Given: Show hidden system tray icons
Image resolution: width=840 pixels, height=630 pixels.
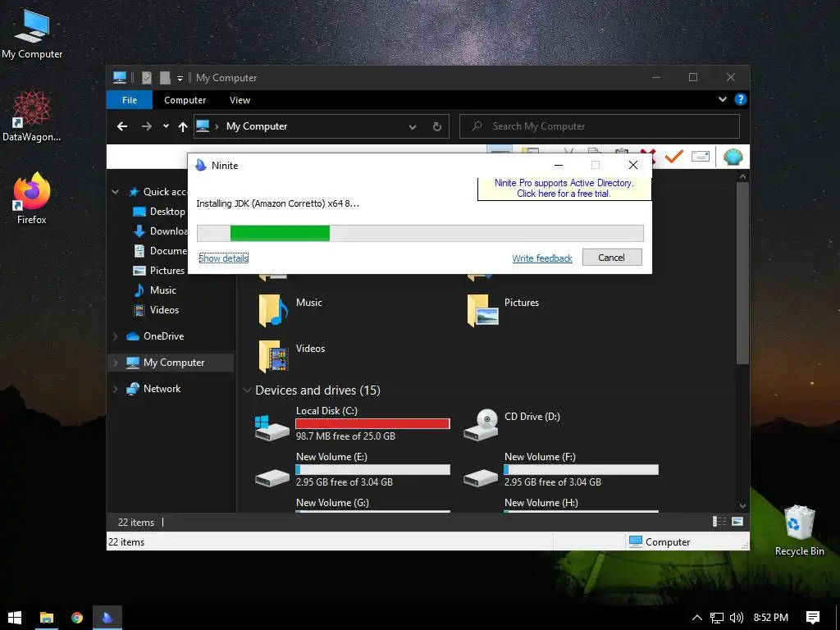Looking at the screenshot, I should [696, 618].
